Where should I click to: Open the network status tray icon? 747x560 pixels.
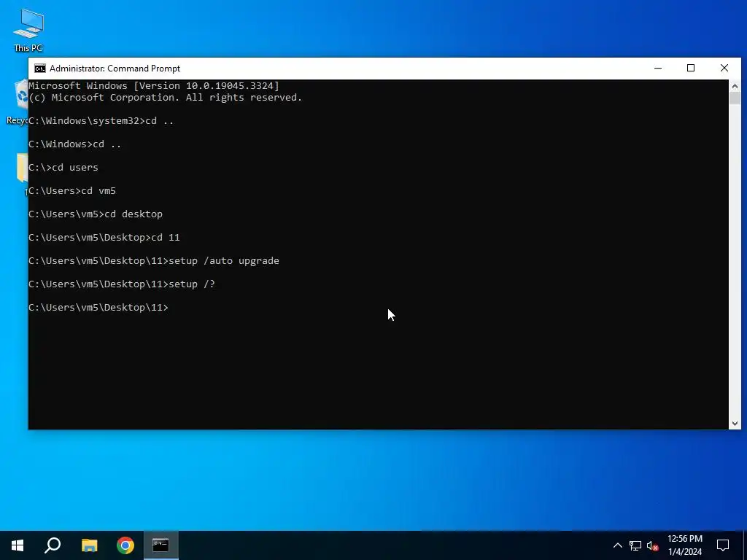[635, 545]
